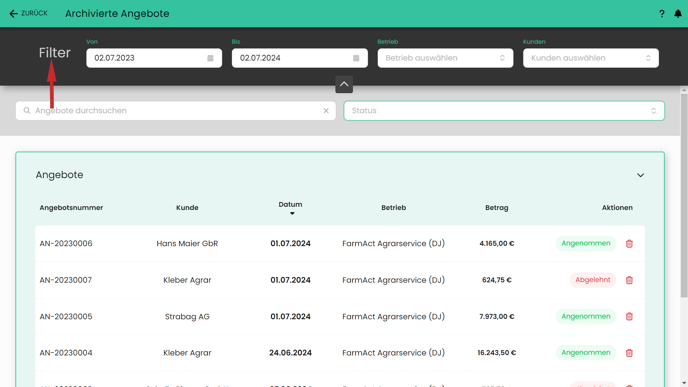Open calendar picker for Bis date
Image resolution: width=688 pixels, height=387 pixels.
point(356,58)
